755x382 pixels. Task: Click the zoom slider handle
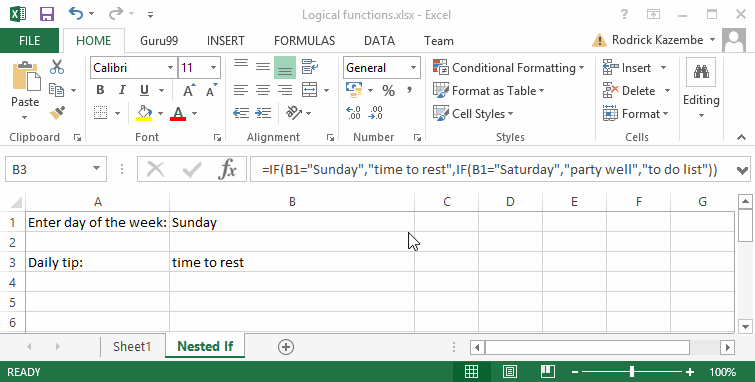coord(632,372)
